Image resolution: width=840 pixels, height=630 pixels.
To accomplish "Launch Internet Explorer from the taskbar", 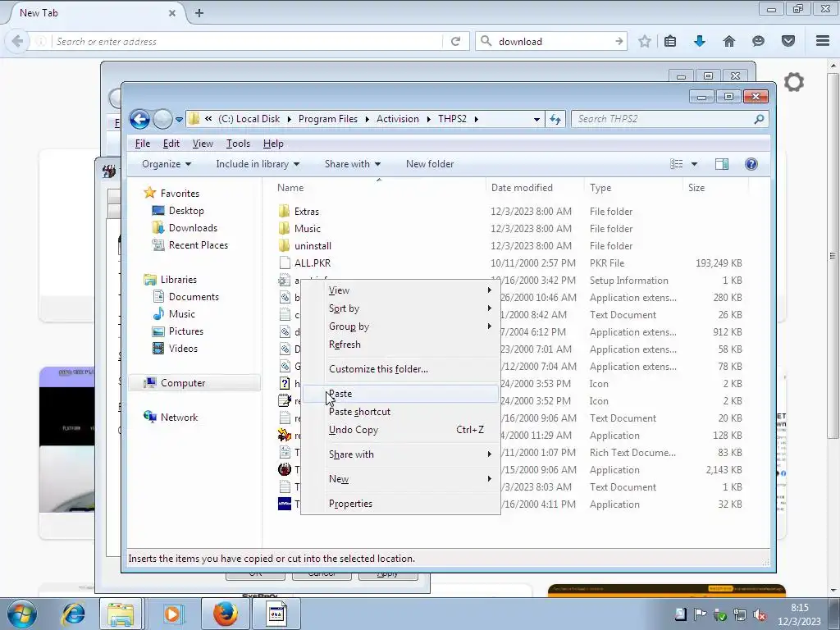I will click(73, 614).
